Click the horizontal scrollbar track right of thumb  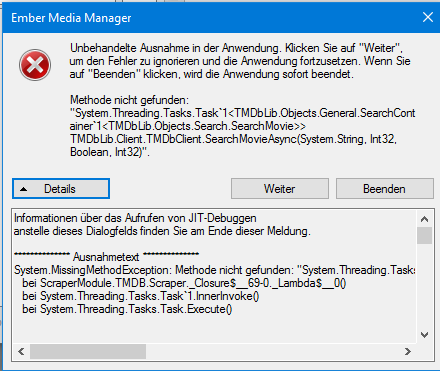(x=273, y=351)
